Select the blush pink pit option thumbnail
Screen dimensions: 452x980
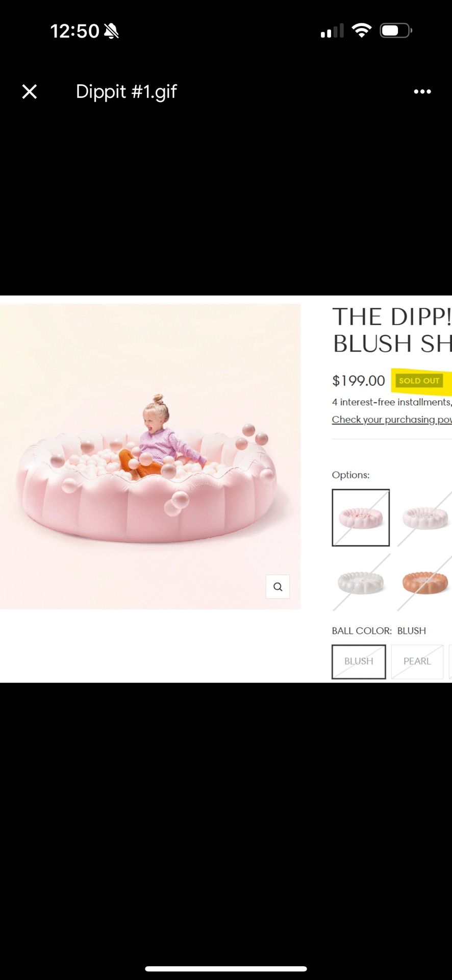361,518
